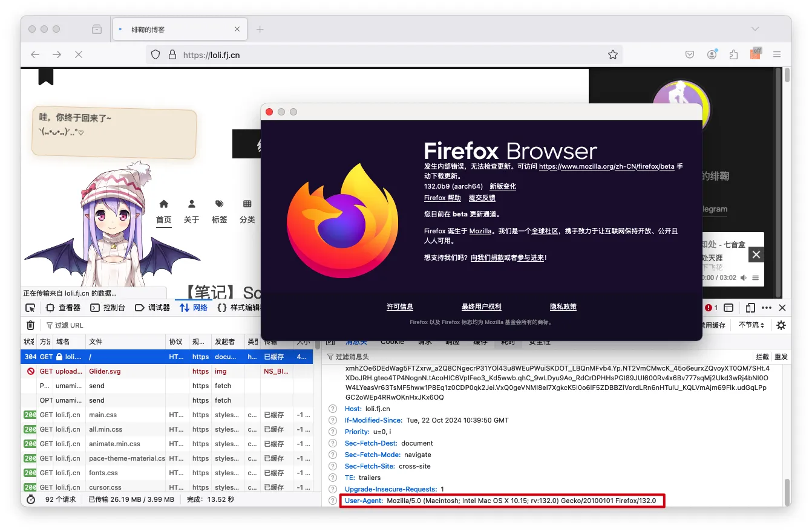Viewport: 812px width, 532px height.
Task: Open Firefox hamburger application menu
Action: pyautogui.click(x=777, y=55)
